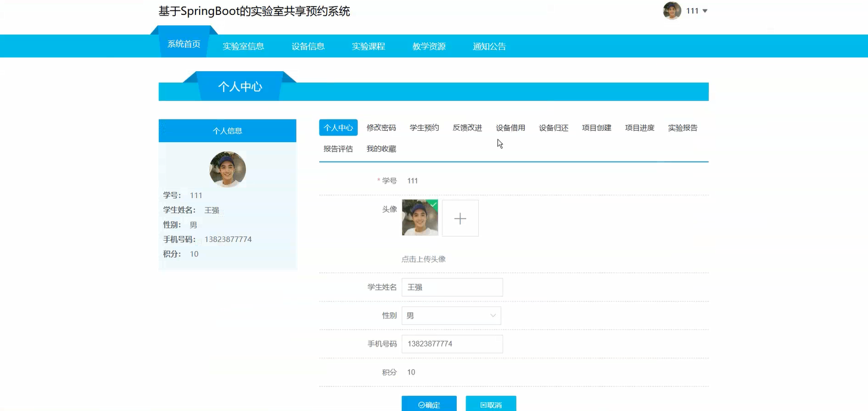Click inside the 学生姓名 name input field
868x411 pixels.
451,287
